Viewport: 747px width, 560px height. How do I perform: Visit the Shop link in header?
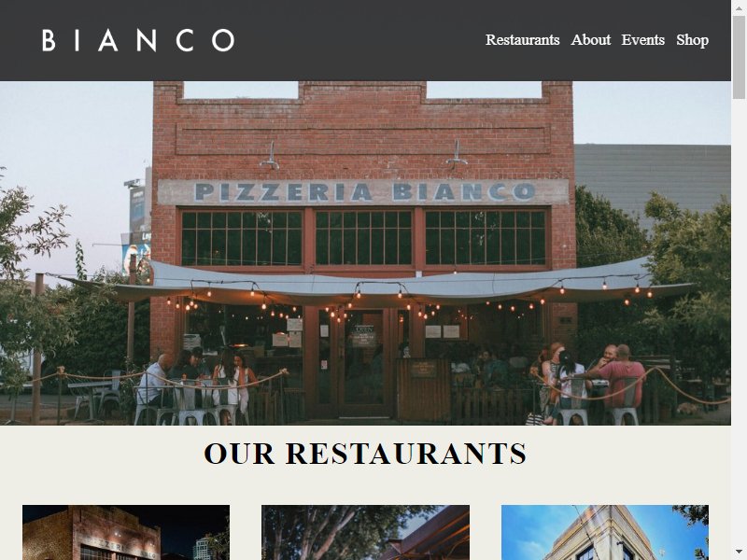tap(692, 40)
